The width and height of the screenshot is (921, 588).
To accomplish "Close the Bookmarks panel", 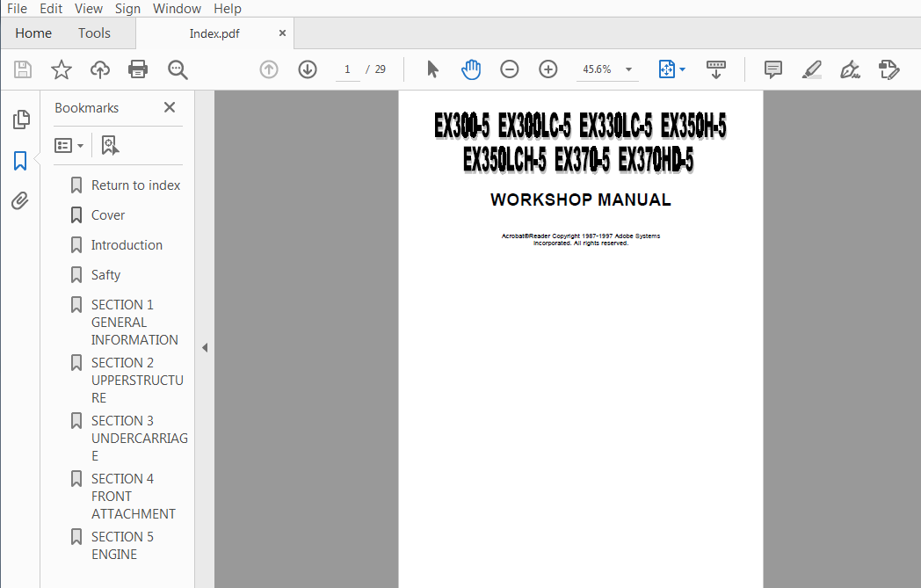I will click(170, 107).
